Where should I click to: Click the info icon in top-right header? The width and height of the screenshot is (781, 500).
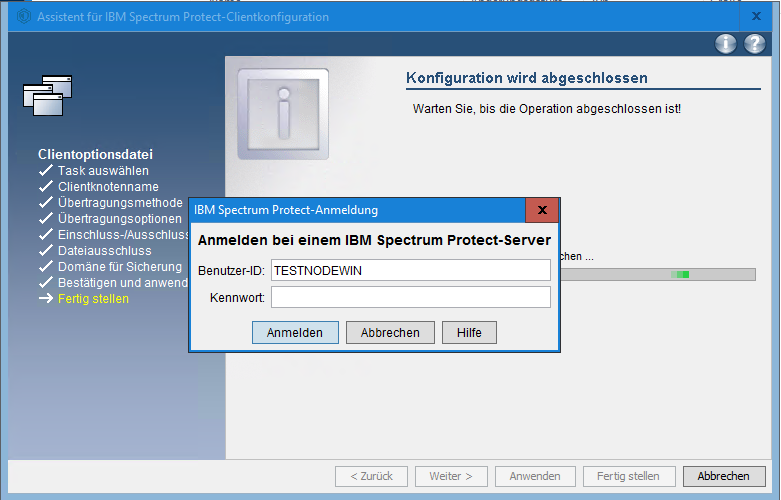coord(726,44)
